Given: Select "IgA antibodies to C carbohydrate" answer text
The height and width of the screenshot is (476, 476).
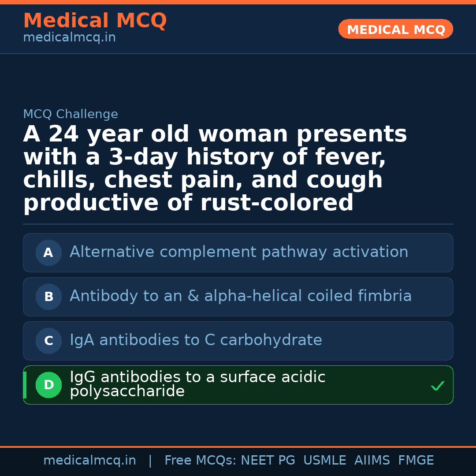Looking at the screenshot, I should (196, 340).
